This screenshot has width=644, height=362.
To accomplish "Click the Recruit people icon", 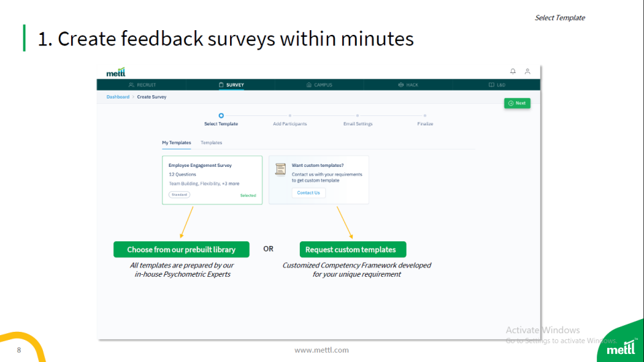I will click(x=131, y=85).
